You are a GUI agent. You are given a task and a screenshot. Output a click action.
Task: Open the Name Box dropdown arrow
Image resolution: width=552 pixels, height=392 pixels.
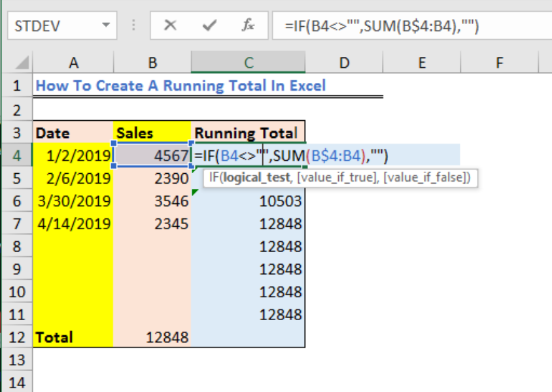105,25
